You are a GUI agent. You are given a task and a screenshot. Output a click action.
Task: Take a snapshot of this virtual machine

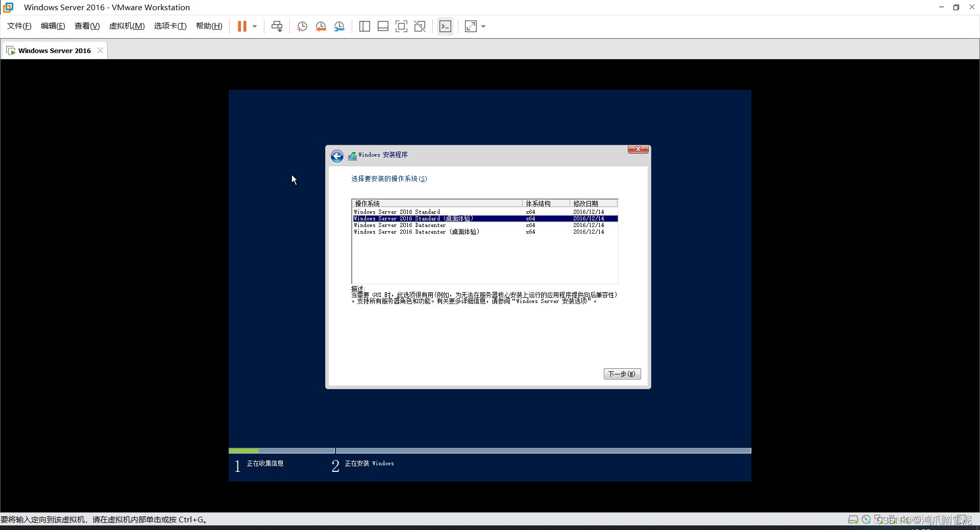tap(302, 27)
